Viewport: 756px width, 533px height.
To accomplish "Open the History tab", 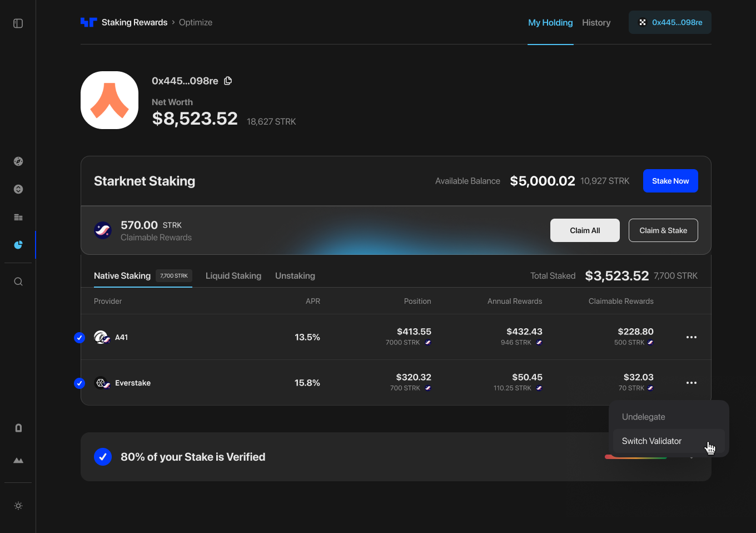I will 596,23.
